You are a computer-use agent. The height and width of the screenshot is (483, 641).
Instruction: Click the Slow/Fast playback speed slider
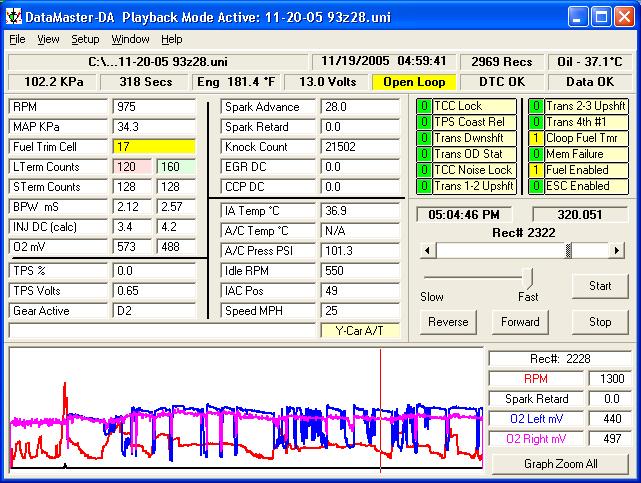pyautogui.click(x=528, y=277)
